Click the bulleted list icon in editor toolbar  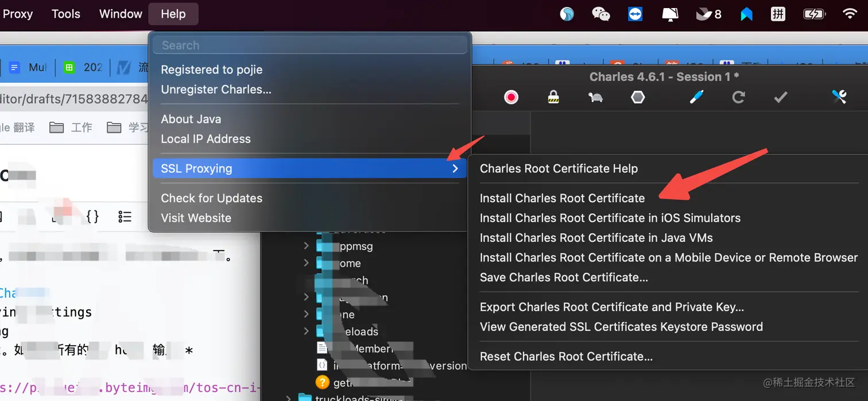125,216
